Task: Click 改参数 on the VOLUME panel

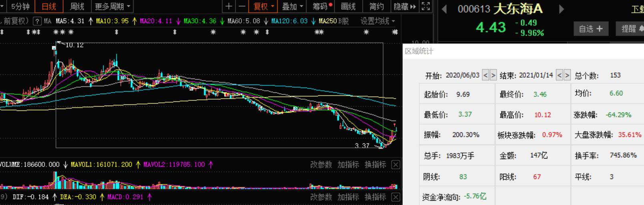Action: pos(321,165)
